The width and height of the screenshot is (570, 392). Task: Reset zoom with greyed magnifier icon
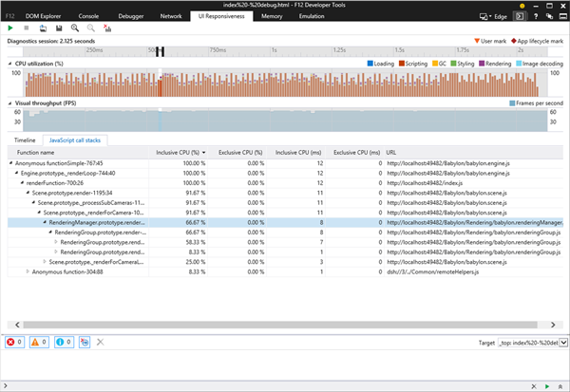click(91, 28)
